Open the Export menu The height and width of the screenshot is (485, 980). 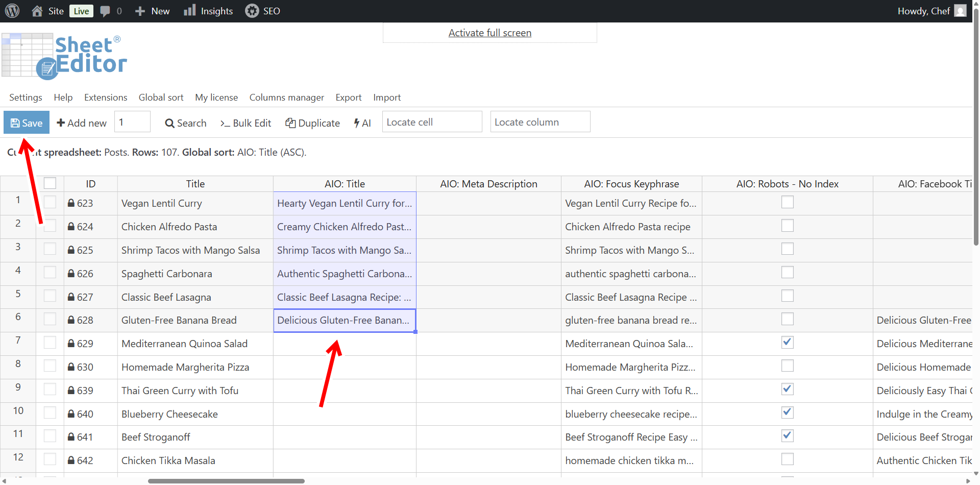(348, 98)
